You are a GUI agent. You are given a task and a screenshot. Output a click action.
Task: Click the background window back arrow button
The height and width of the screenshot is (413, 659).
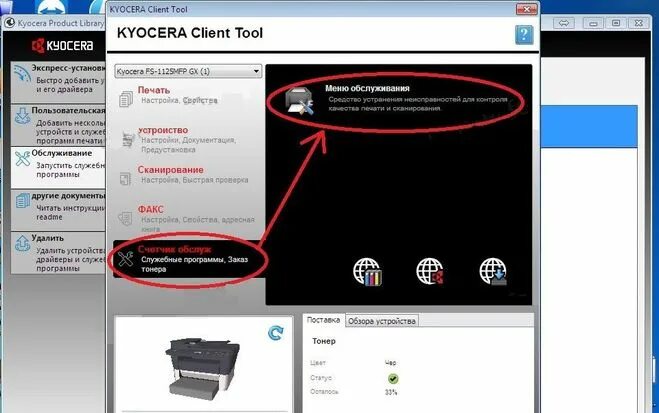[x=564, y=23]
